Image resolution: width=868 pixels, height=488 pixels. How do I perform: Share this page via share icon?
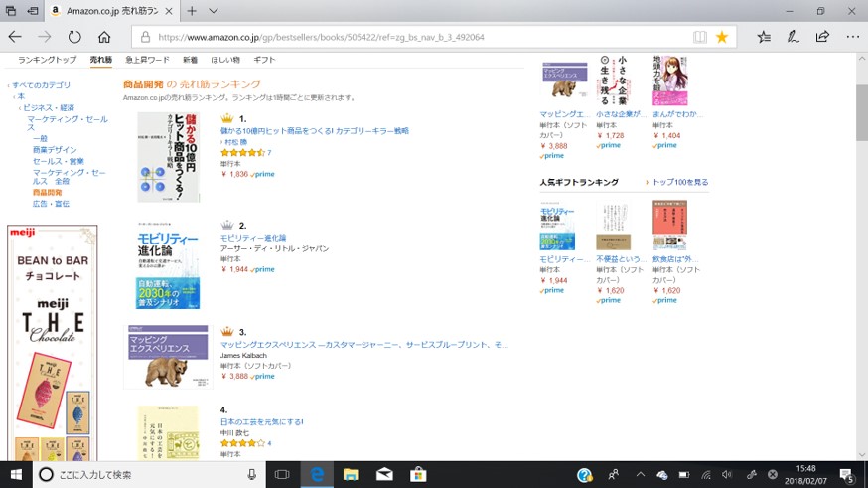tap(822, 37)
